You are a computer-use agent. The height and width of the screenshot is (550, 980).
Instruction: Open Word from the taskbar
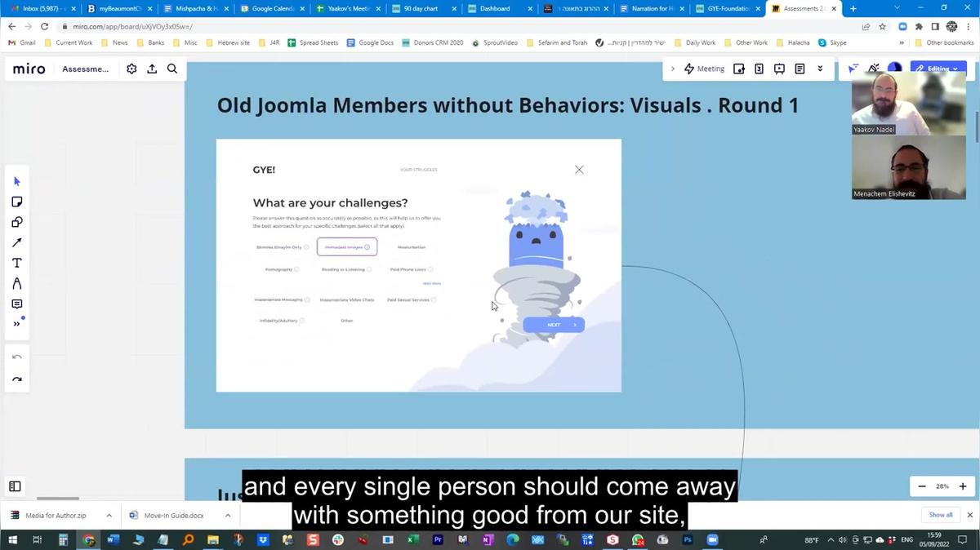(x=113, y=539)
